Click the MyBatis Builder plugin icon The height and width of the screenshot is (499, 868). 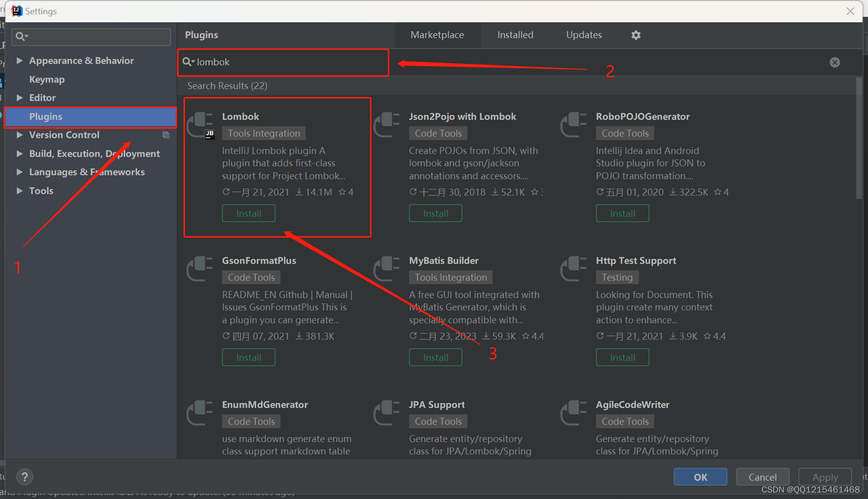coord(387,269)
